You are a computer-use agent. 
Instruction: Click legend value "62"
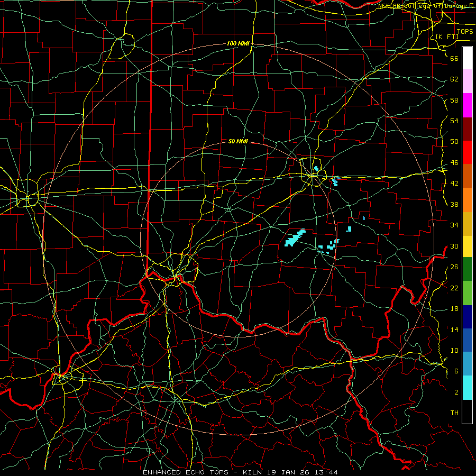[454, 79]
